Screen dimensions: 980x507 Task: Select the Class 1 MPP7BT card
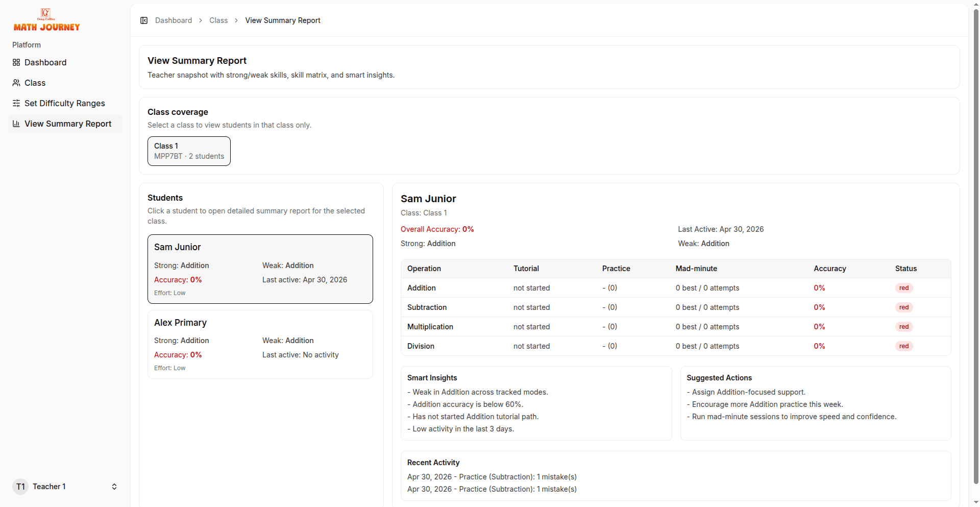[x=189, y=151]
